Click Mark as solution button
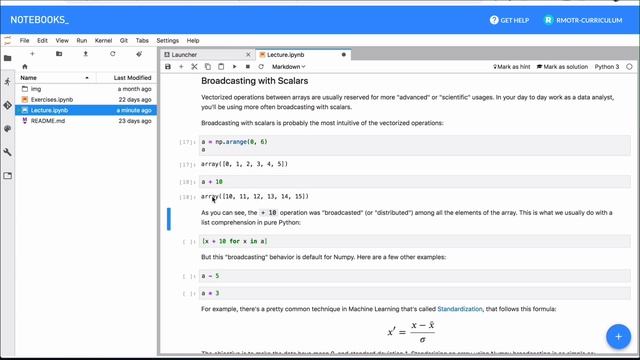The width and height of the screenshot is (640, 360). pyautogui.click(x=562, y=67)
